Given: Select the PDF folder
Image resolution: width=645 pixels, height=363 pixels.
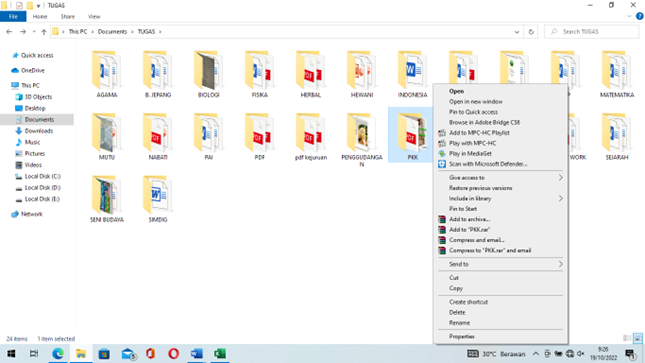Looking at the screenshot, I should click(260, 137).
